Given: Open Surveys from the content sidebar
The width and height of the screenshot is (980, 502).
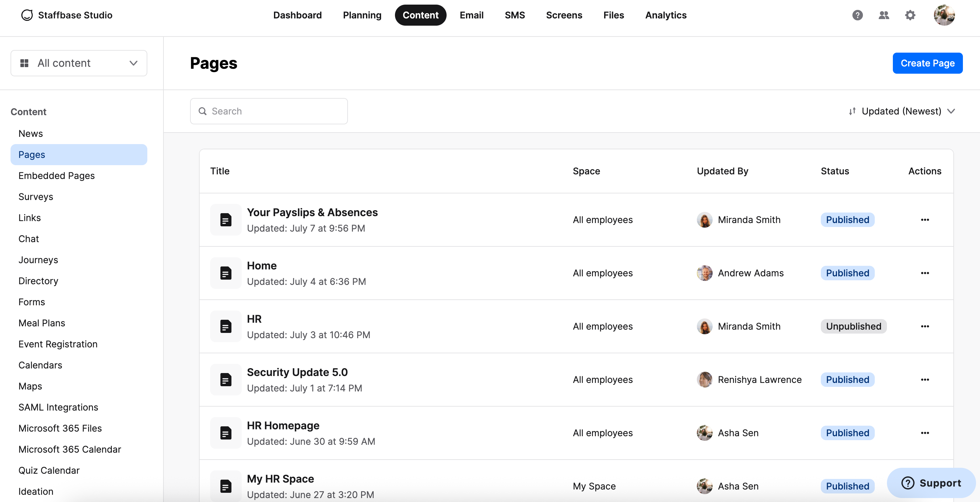Looking at the screenshot, I should (36, 197).
